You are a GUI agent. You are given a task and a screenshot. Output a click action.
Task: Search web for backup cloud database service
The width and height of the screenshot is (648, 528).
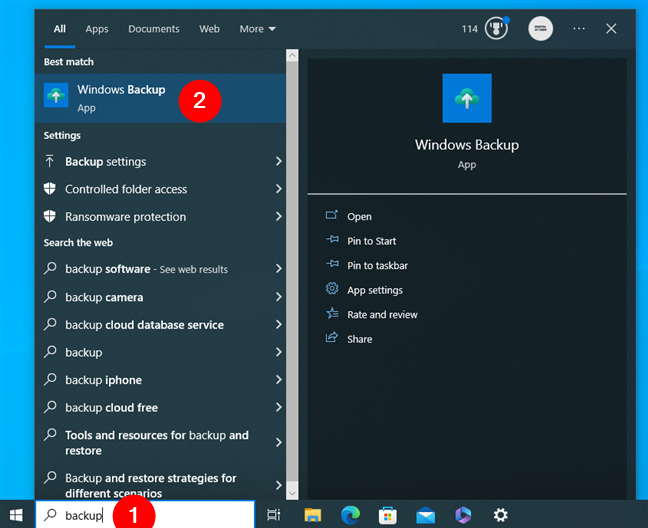(x=160, y=325)
